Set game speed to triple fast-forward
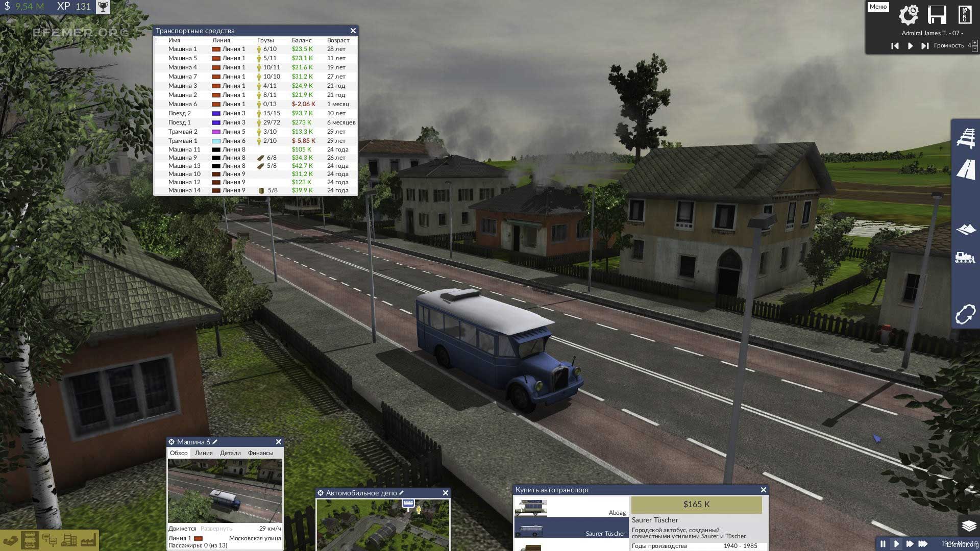Image resolution: width=980 pixels, height=551 pixels. (x=923, y=544)
